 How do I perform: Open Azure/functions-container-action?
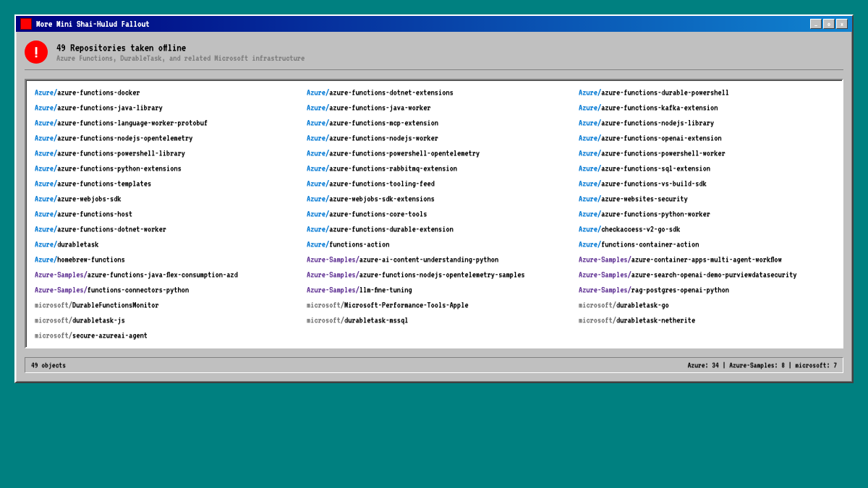click(x=639, y=244)
